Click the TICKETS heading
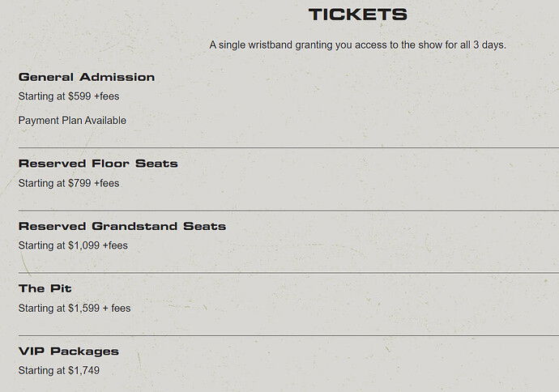 tap(357, 15)
